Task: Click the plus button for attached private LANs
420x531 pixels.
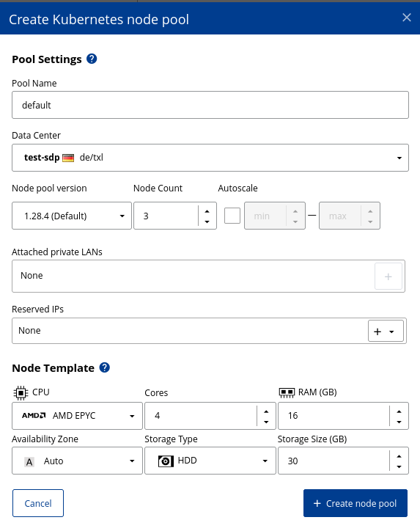Action: [388, 277]
